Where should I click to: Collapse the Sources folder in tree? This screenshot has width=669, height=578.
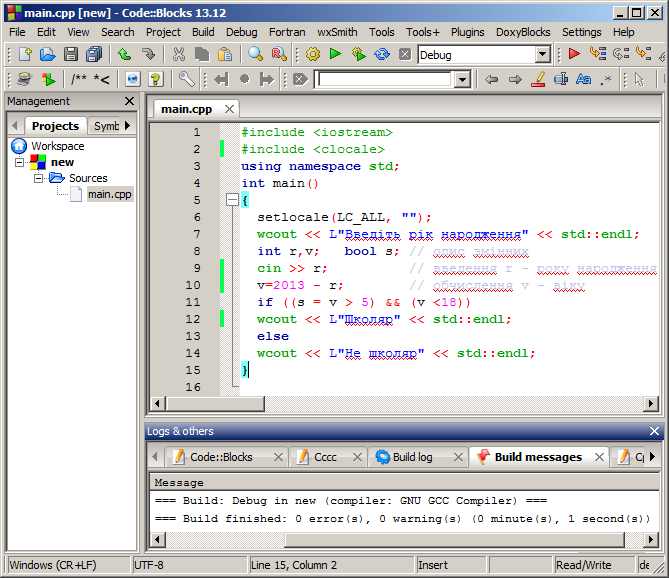tap(39, 178)
